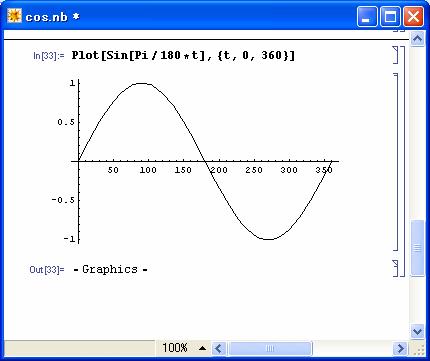Click the vertical scrollbar thumb
The width and height of the screenshot is (430, 361).
click(x=417, y=248)
